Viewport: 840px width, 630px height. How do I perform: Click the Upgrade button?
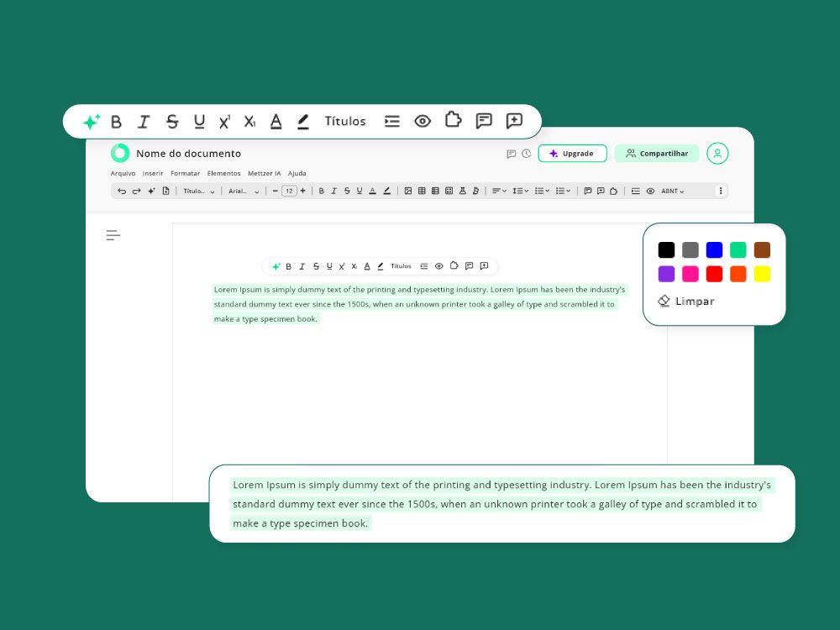tap(572, 154)
